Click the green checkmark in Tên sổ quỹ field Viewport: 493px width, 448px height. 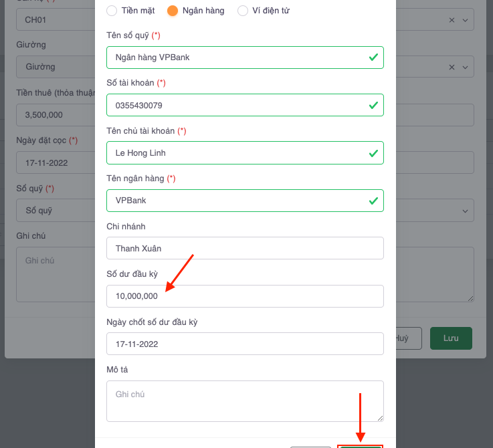[x=373, y=58]
